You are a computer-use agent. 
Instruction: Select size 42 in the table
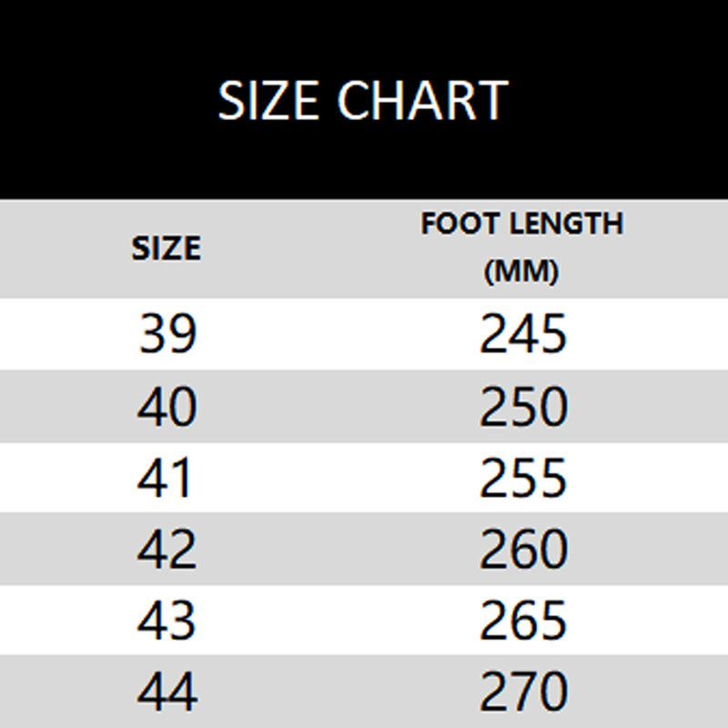click(x=167, y=549)
